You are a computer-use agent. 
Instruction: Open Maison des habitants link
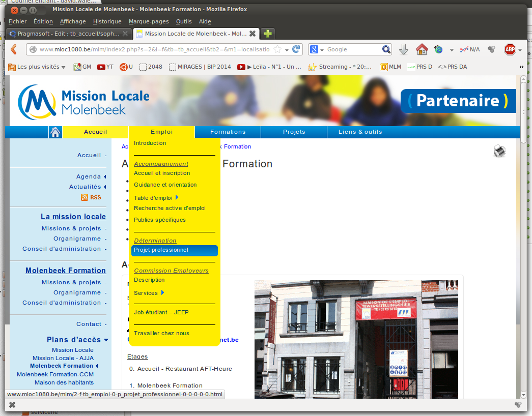(x=64, y=382)
